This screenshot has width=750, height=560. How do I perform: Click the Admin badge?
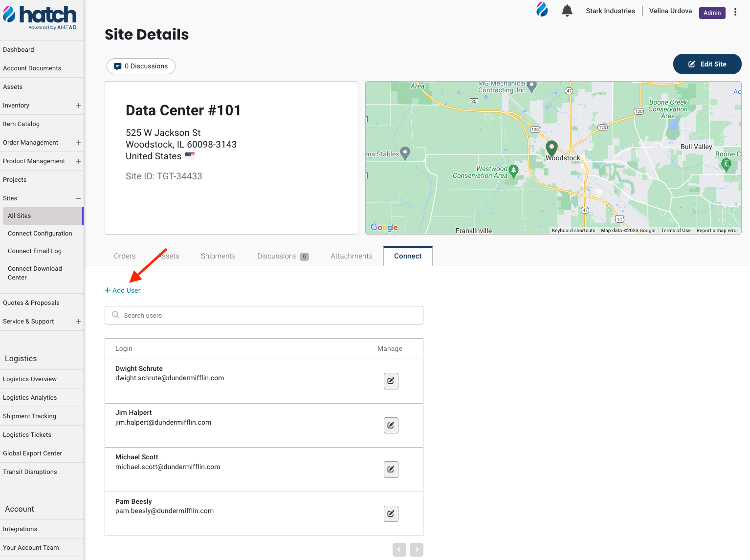click(712, 13)
